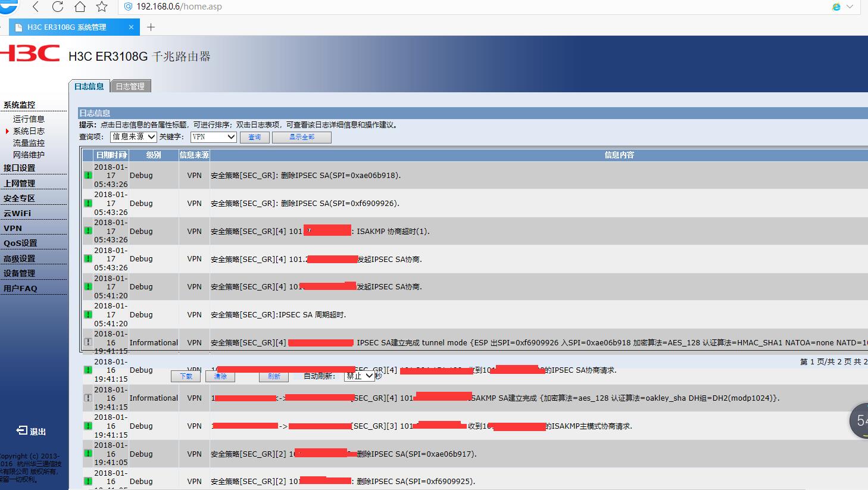The image size is (868, 490).
Task: Open the 自动刷新 dropdown showing 禁止
Action: (360, 376)
